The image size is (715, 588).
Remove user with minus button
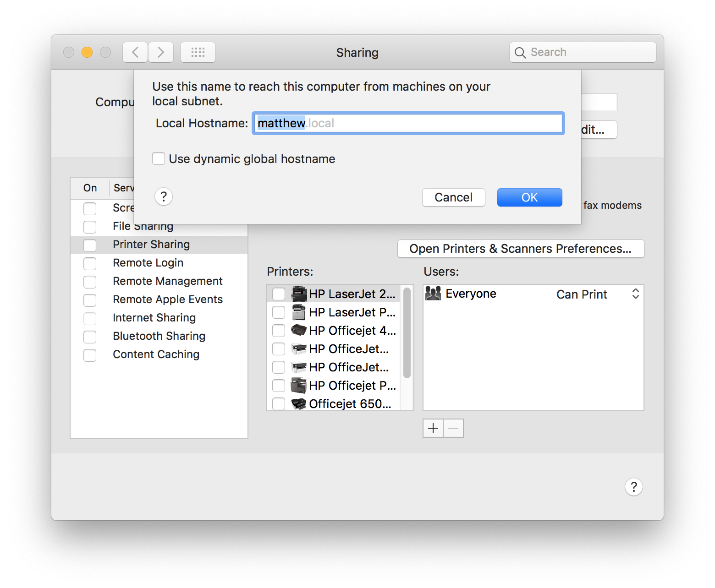click(x=453, y=428)
